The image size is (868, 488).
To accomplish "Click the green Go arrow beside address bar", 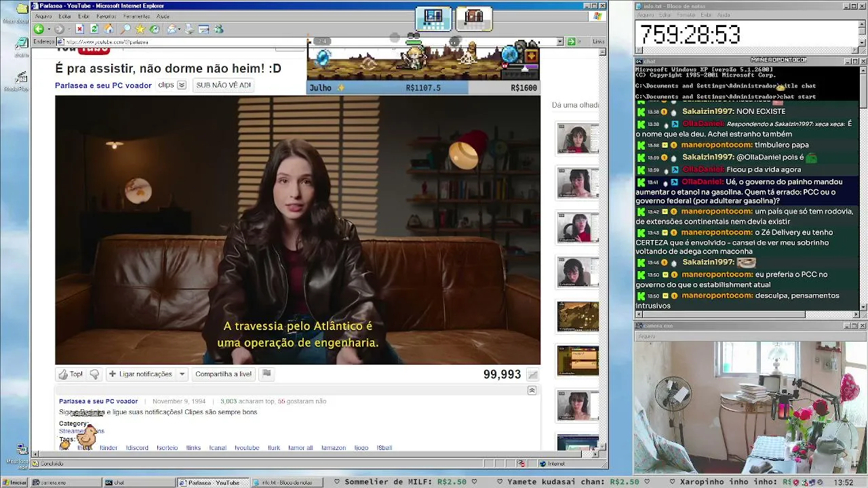I will pos(571,41).
